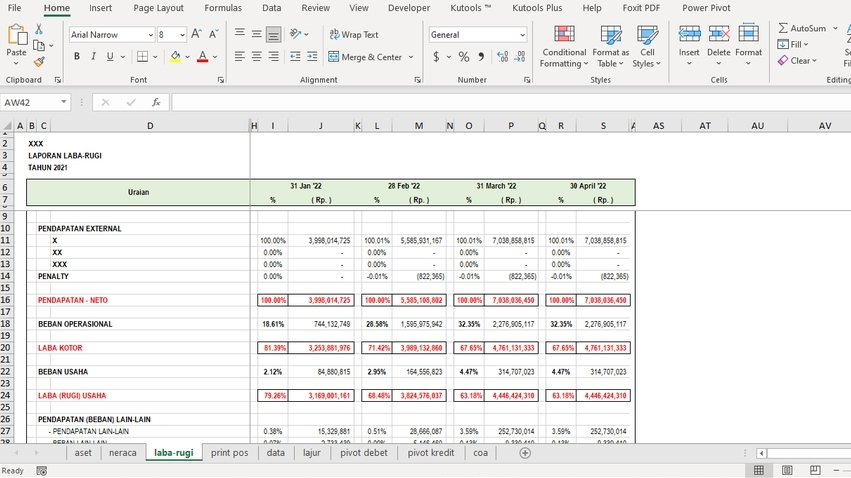Open the Formulas ribbon tab
Screen dimensions: 851x478
[223, 8]
